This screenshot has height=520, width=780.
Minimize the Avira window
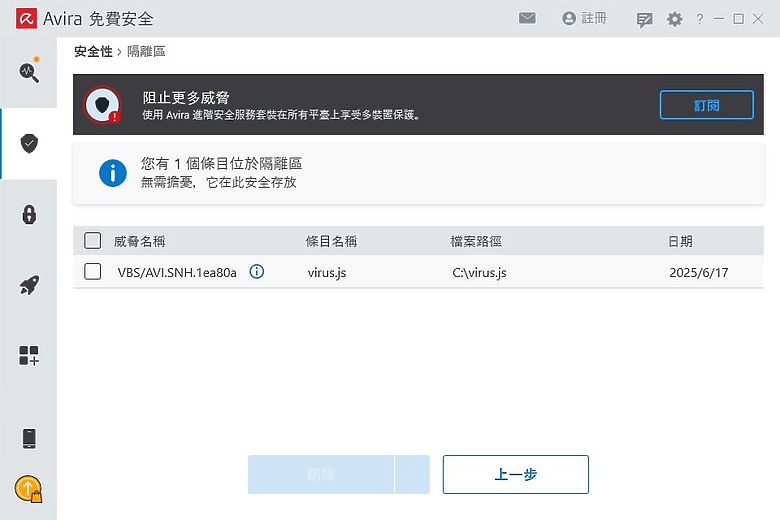tap(719, 19)
